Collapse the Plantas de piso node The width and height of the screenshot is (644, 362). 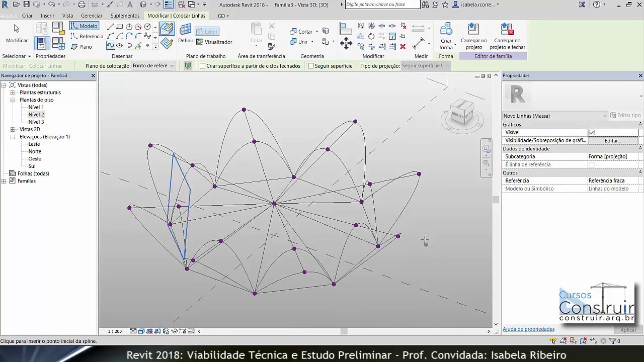(x=13, y=100)
